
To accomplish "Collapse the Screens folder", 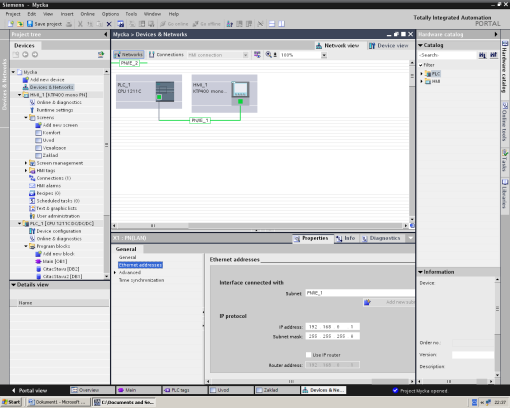I will [x=26, y=117].
